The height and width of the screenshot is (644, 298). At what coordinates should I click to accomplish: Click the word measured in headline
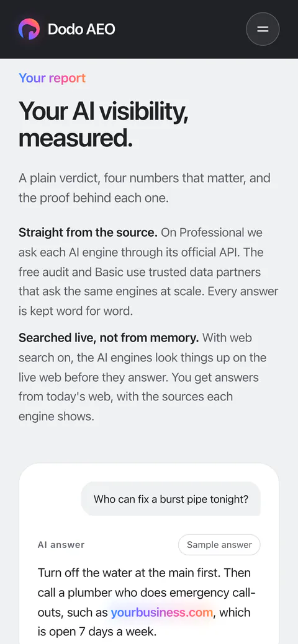[x=76, y=139]
